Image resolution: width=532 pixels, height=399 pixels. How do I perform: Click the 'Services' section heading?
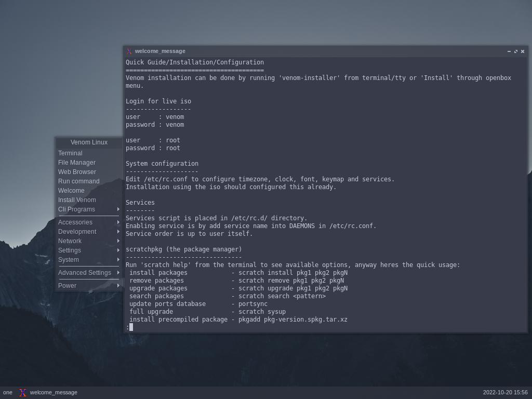(140, 203)
